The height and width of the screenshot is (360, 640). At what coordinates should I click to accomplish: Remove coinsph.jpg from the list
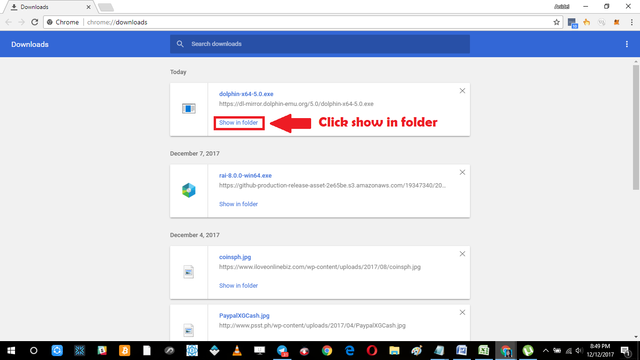pyautogui.click(x=462, y=254)
